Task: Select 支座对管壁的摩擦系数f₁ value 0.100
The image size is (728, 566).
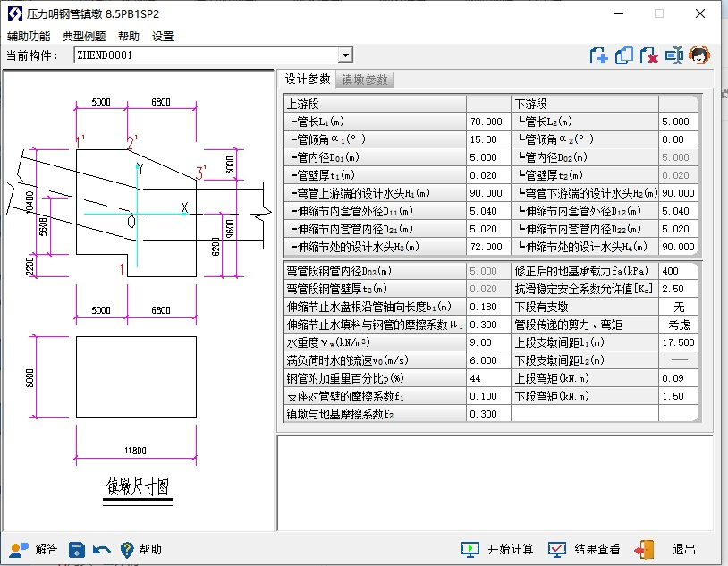Action: [488, 396]
